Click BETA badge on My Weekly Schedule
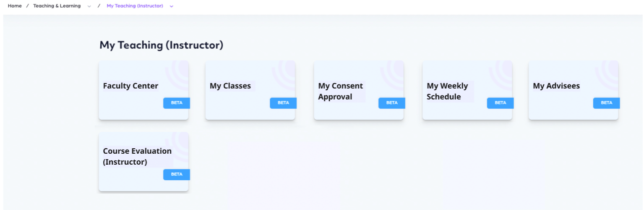The height and width of the screenshot is (210, 644). click(501, 103)
